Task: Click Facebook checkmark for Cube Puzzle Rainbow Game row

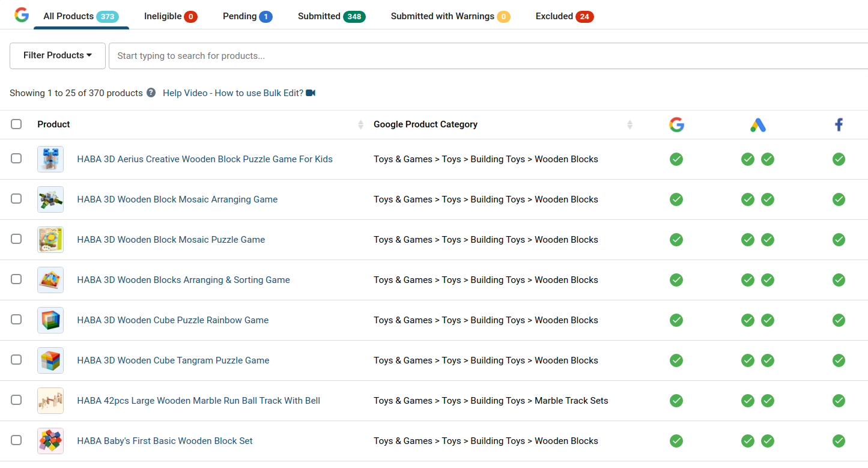Action: [839, 320]
